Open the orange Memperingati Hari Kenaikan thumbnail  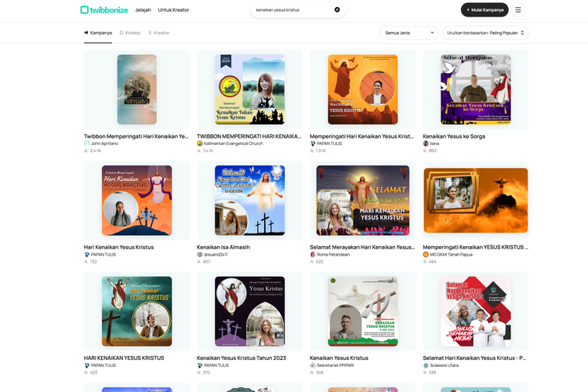[x=363, y=89]
